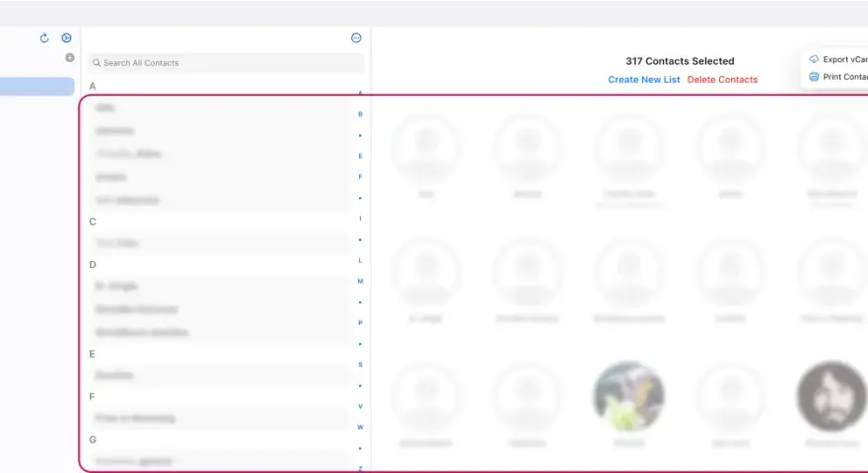Jump to letter S in alphabet index
The height and width of the screenshot is (473, 868).
click(360, 365)
